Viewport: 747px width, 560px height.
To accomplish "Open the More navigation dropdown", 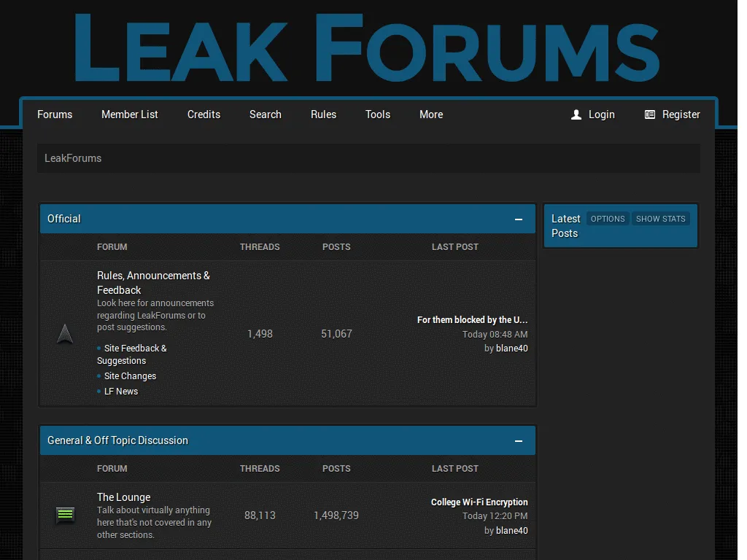I will 431,114.
